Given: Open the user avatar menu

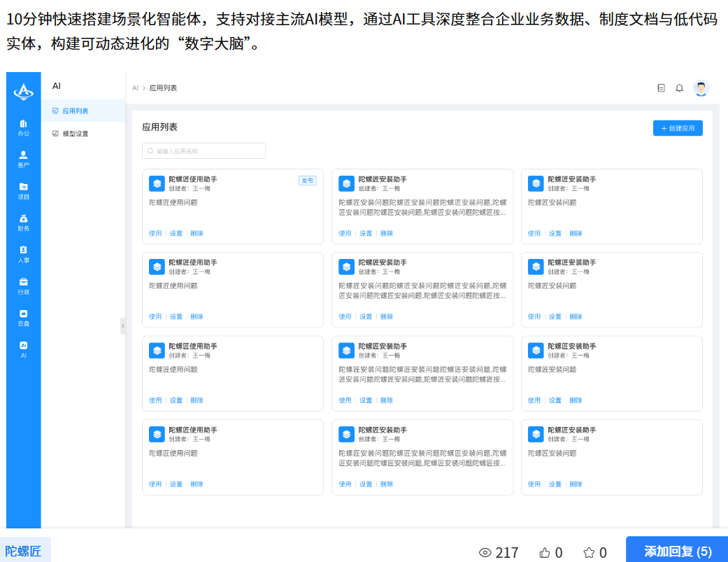Looking at the screenshot, I should tap(701, 87).
